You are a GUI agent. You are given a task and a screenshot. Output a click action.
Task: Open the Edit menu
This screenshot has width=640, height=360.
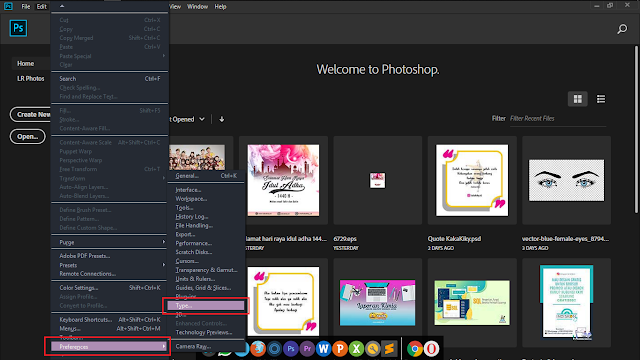42,7
